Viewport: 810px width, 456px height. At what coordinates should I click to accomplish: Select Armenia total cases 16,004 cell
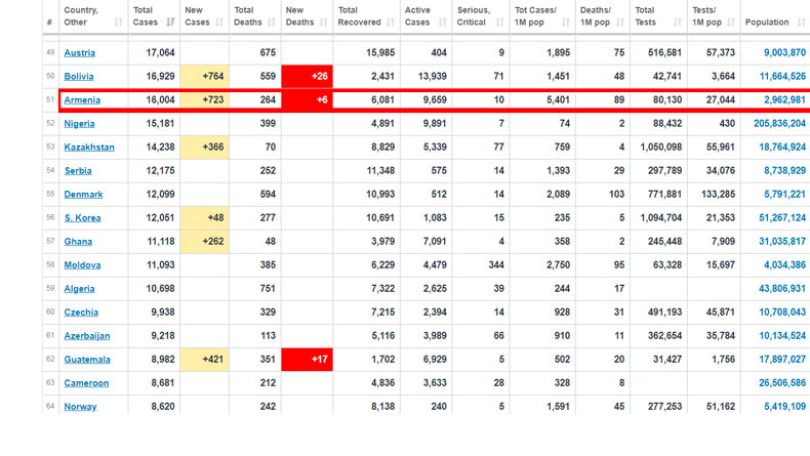[154, 100]
